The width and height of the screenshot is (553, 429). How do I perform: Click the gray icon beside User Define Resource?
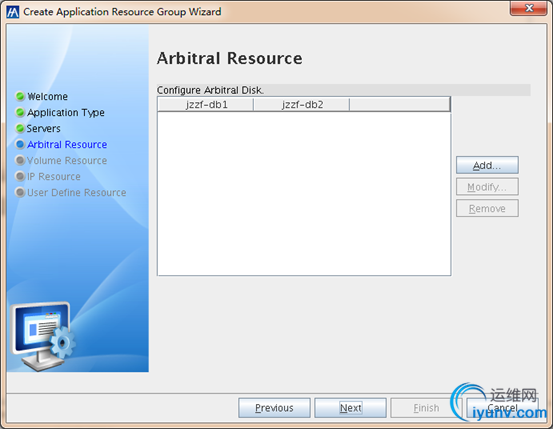click(20, 192)
